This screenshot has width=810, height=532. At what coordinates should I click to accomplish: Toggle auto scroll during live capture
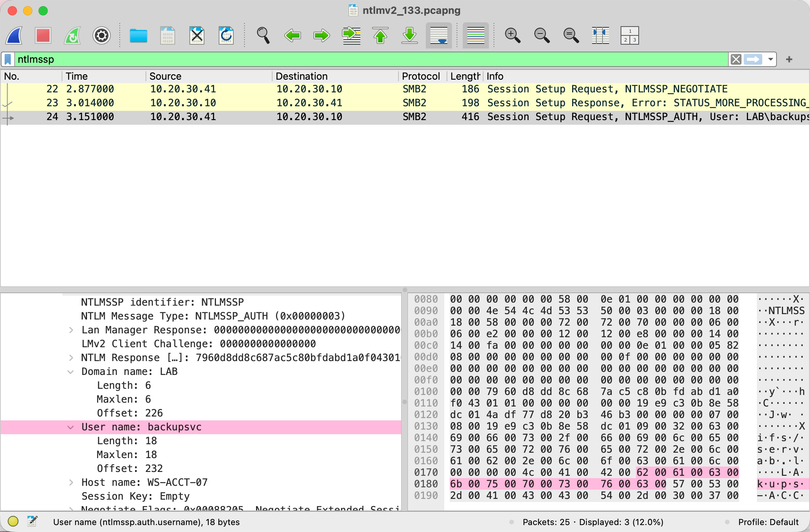pos(439,36)
